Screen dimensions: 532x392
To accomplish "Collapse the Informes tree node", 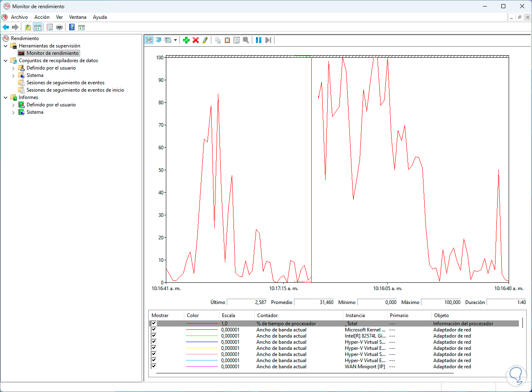I will [6, 98].
